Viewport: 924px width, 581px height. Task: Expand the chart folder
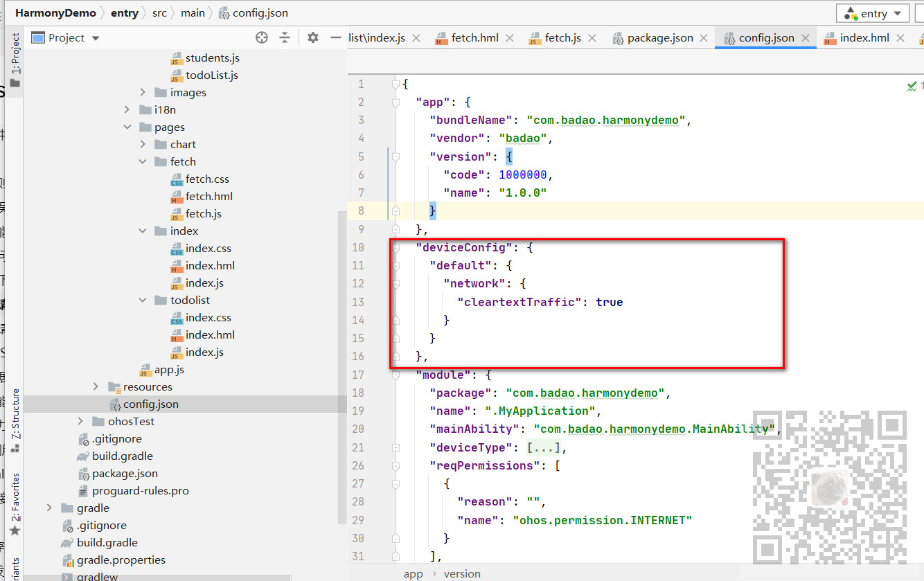coord(143,144)
